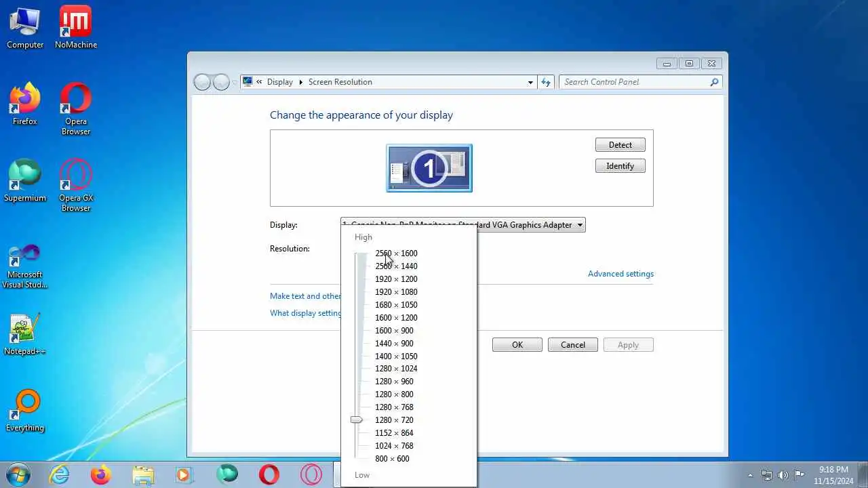Select the monitor 1 preview thumbnail
The width and height of the screenshot is (868, 488).
(429, 168)
